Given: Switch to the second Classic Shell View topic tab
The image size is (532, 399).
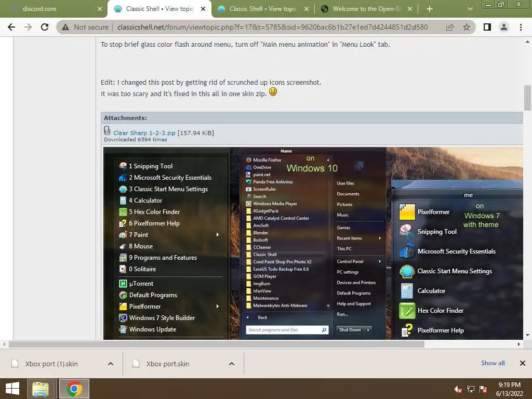Looking at the screenshot, I should tap(262, 9).
